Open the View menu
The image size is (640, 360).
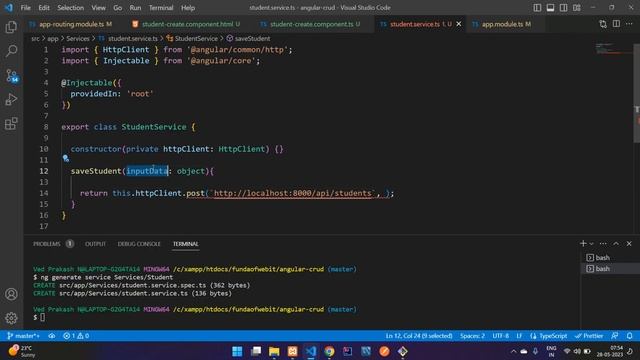tap(98, 8)
